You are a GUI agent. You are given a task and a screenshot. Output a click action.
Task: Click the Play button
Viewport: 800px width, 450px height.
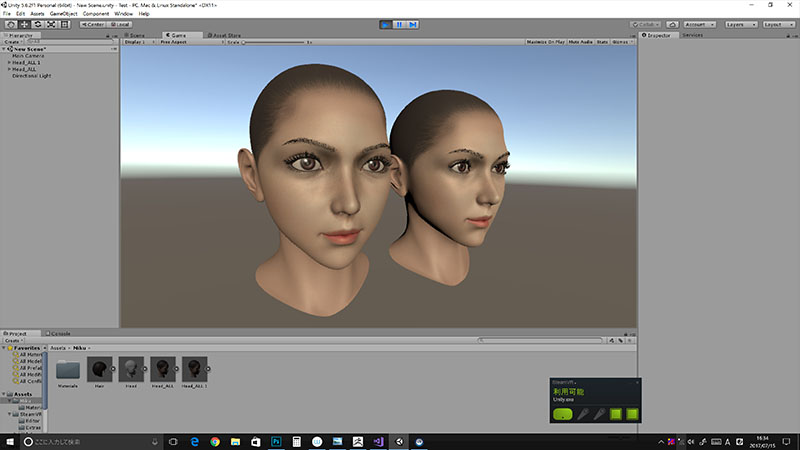386,24
